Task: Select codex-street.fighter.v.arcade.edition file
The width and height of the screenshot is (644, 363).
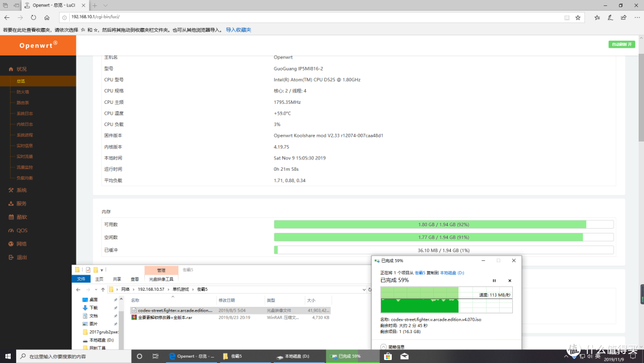Action: pos(230,310)
